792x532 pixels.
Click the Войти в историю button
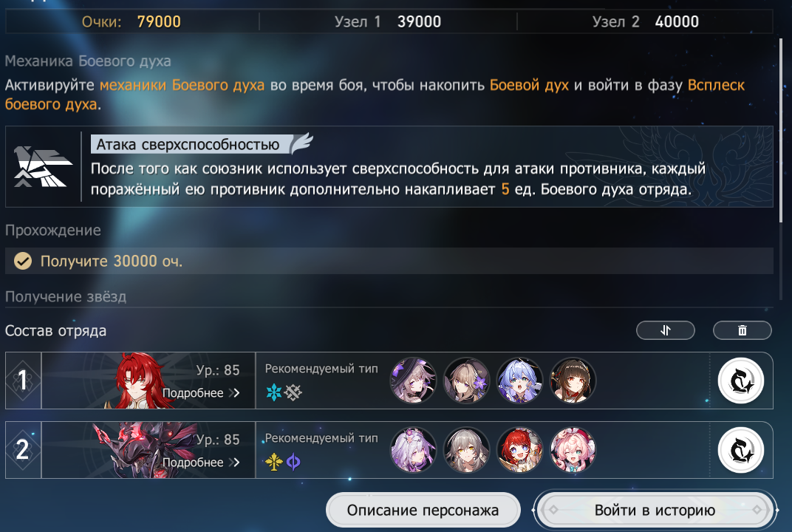coord(655,511)
